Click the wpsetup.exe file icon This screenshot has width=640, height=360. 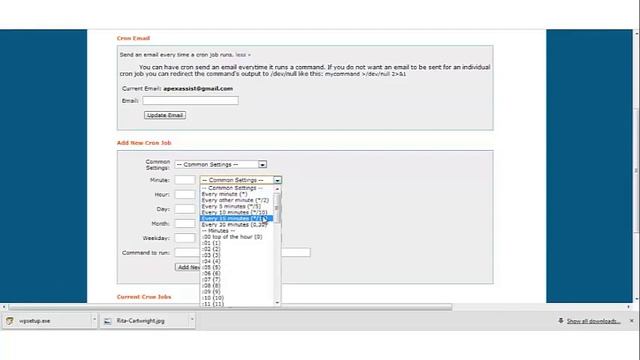click(x=10, y=321)
